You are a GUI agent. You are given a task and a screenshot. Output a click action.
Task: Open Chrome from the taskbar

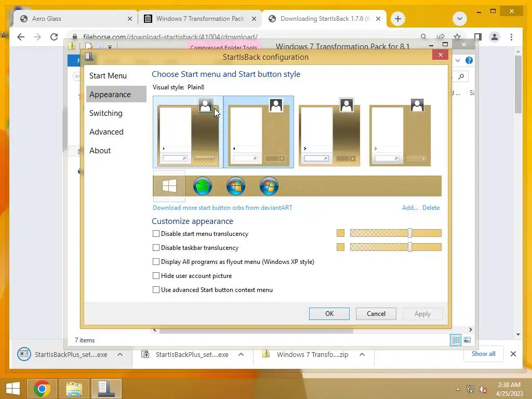[42, 388]
